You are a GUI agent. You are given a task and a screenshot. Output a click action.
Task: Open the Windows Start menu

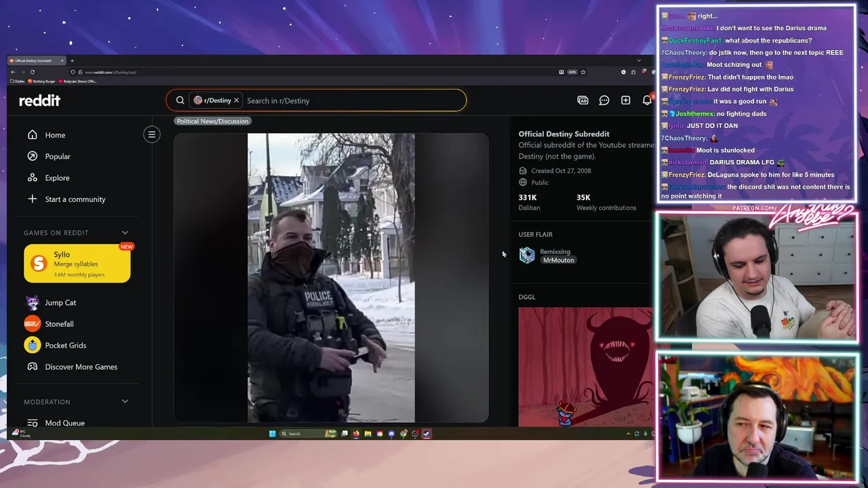[273, 434]
